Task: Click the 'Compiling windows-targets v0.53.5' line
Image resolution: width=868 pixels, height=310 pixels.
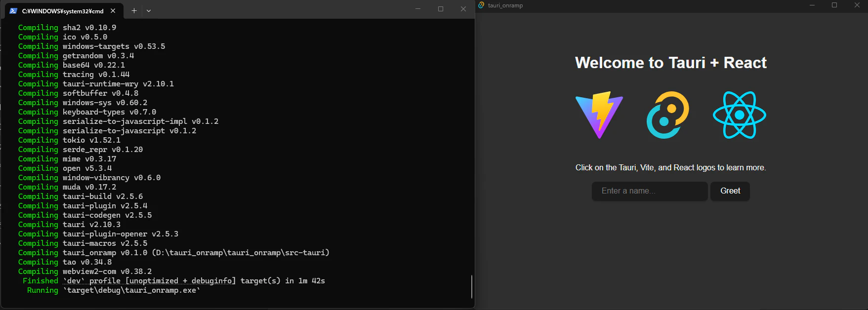Action: (x=92, y=46)
